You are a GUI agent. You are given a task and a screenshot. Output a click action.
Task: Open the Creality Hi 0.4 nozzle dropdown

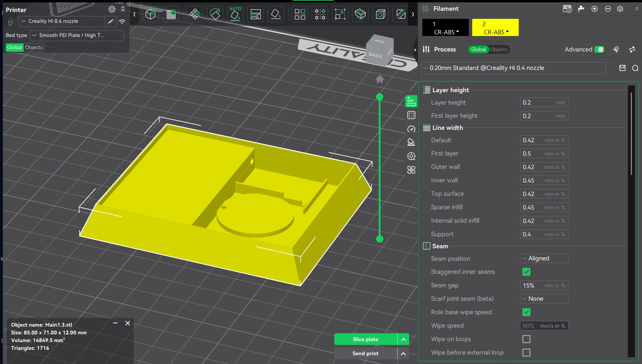(x=62, y=21)
